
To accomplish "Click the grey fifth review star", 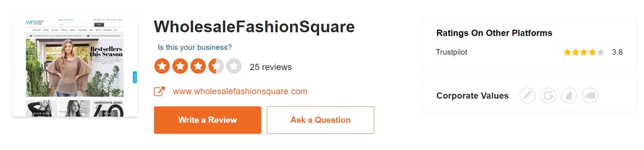I will (x=234, y=66).
